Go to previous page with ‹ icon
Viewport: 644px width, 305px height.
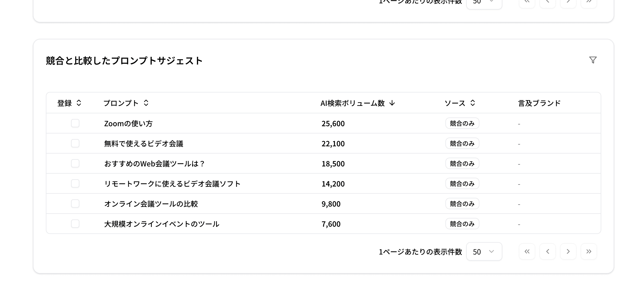click(x=548, y=252)
